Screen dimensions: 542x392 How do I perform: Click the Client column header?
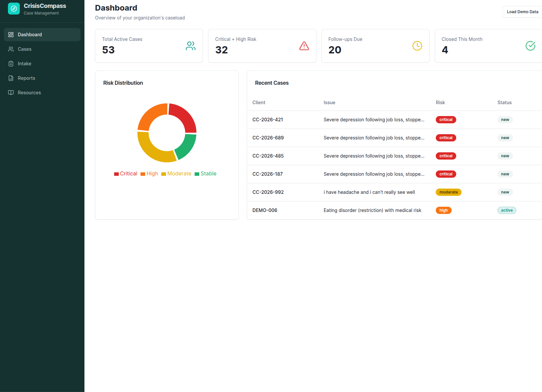[259, 103]
